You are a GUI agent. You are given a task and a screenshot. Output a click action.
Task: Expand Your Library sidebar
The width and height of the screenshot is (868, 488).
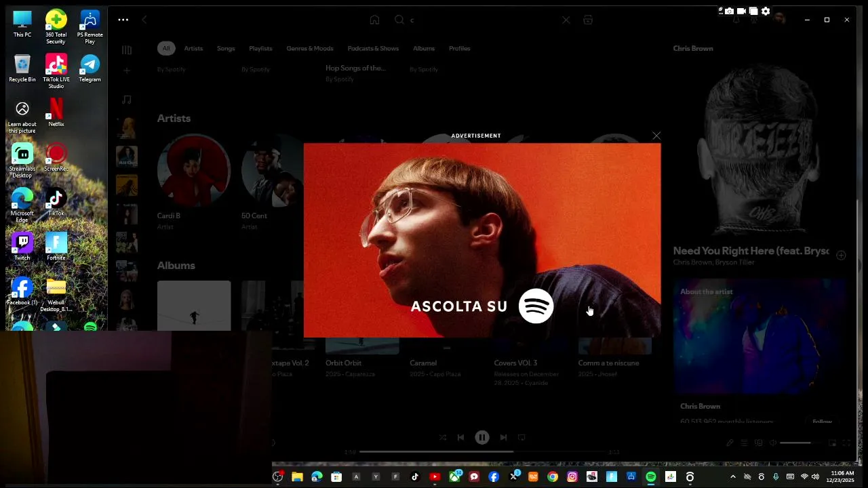pyautogui.click(x=127, y=50)
